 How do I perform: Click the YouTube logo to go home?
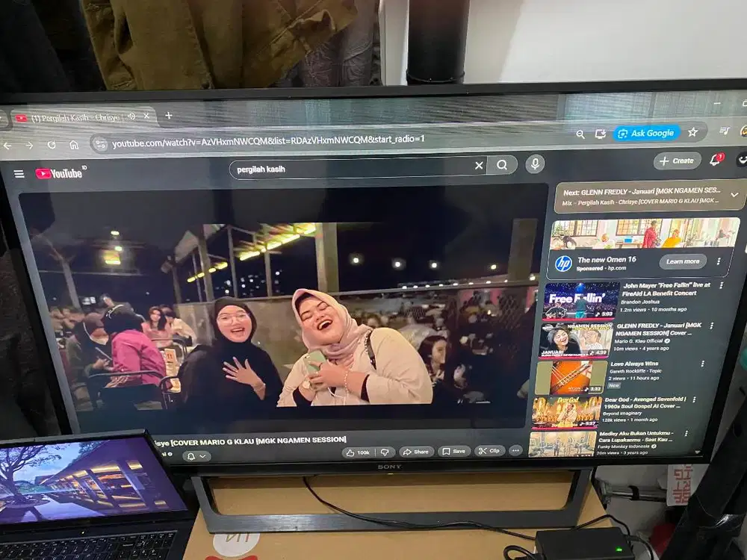tap(59, 173)
